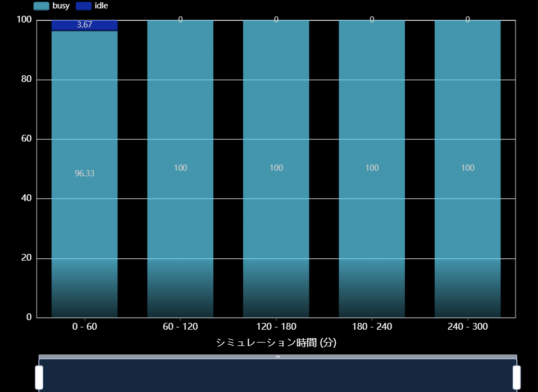This screenshot has height=392, width=538.
Task: Click the '0 - 60' x-axis label
Action: (84, 327)
